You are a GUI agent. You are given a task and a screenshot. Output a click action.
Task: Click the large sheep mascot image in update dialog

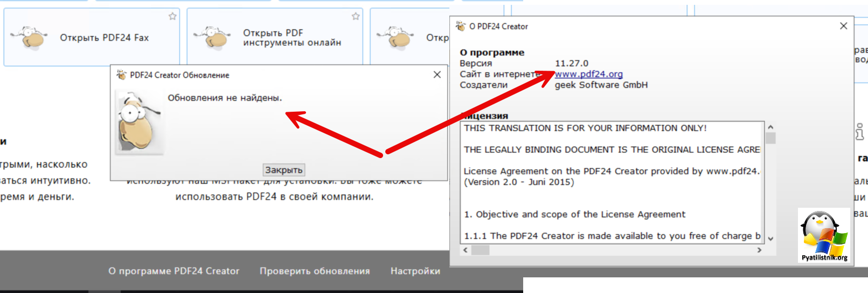(139, 122)
